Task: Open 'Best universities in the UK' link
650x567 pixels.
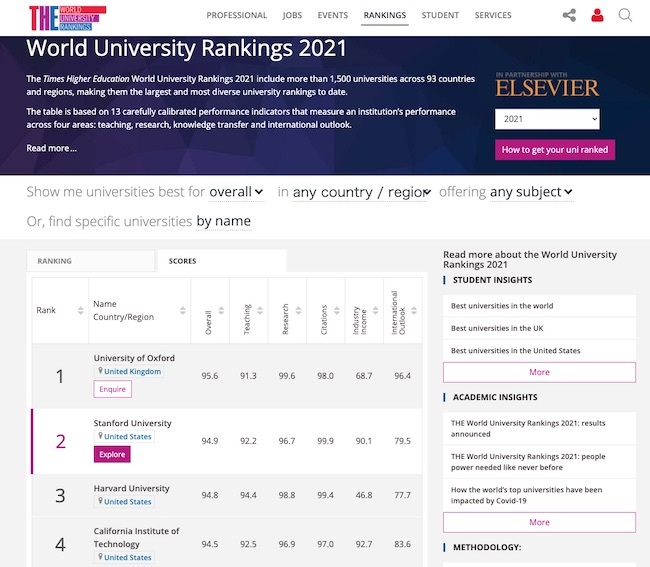Action: [497, 328]
